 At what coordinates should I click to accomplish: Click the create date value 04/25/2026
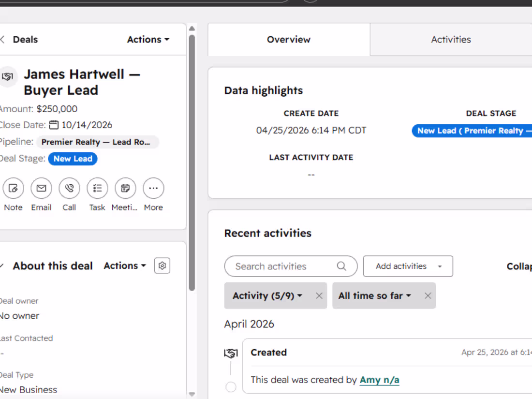(x=311, y=130)
